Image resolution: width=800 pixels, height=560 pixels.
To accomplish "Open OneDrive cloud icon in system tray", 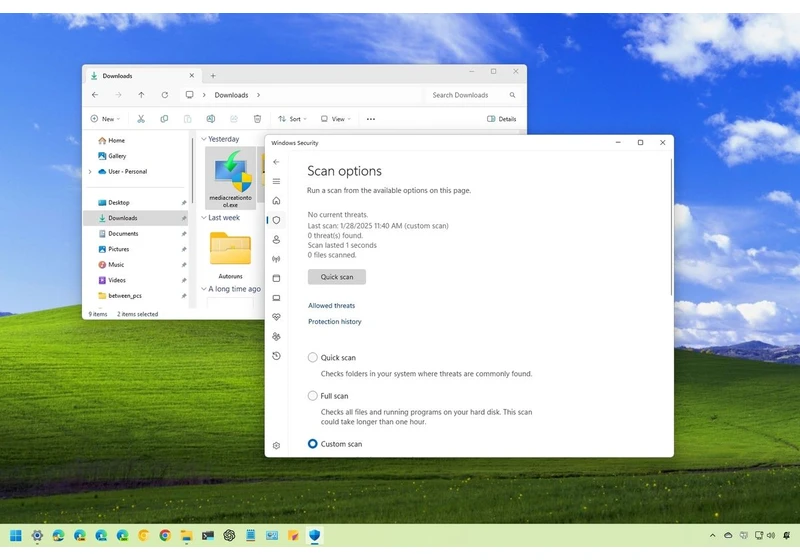I will pos(728,535).
